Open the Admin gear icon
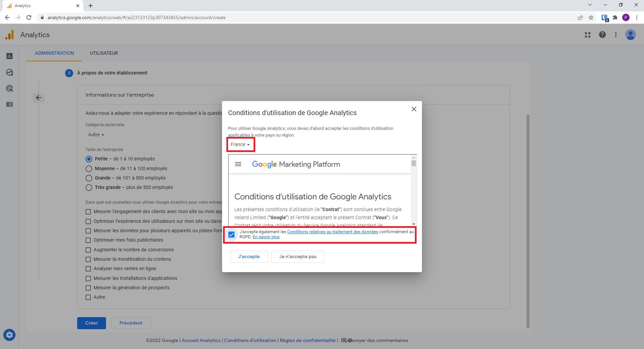 click(x=9, y=335)
